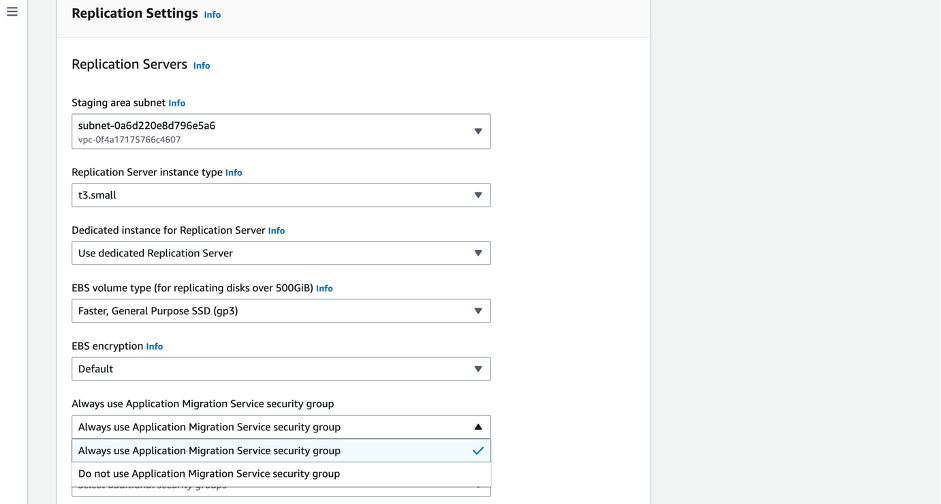Expand the Staging area subnet dropdown
The height and width of the screenshot is (504, 941).
(x=280, y=131)
